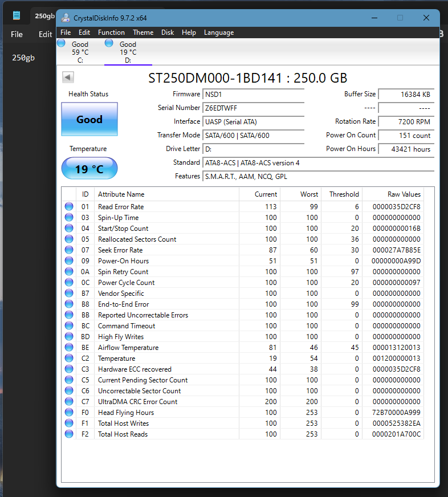Click the Good health status button

(89, 120)
